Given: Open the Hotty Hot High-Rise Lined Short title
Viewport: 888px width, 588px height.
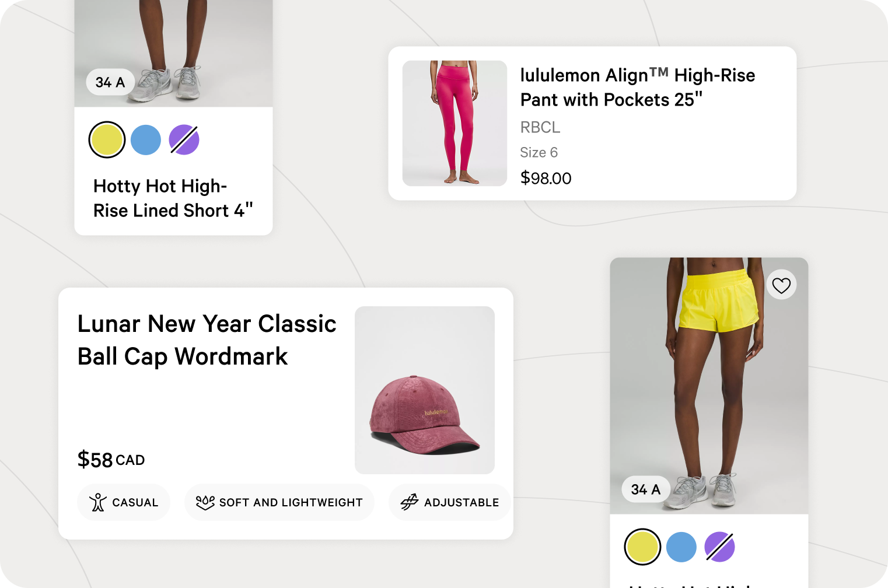Looking at the screenshot, I should (x=173, y=198).
